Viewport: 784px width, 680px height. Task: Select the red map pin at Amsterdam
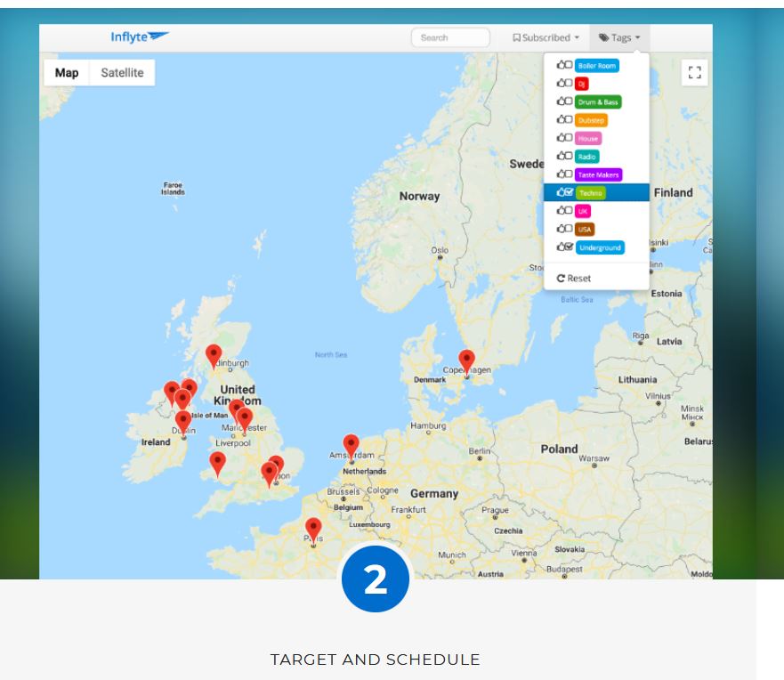(351, 447)
